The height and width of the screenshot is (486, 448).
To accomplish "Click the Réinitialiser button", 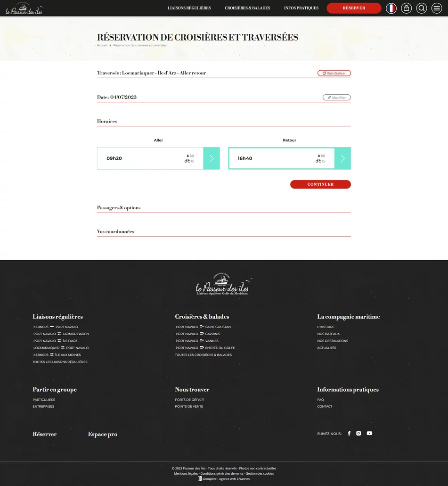I will (x=334, y=73).
